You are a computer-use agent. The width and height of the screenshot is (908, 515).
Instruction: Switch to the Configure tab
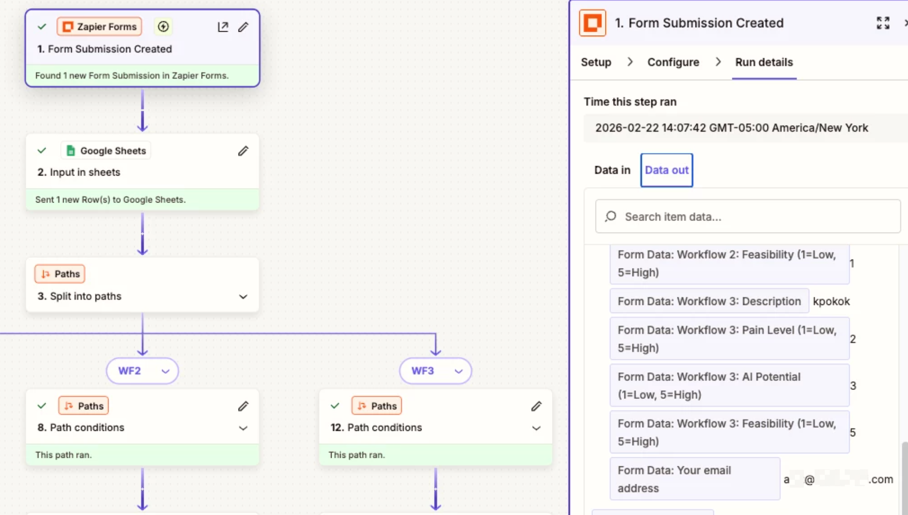(673, 62)
